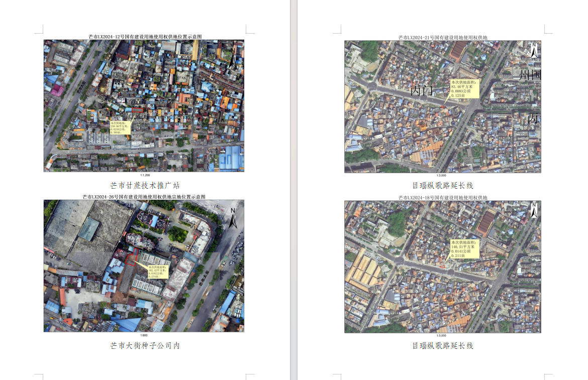Click caption 目瑙纵歌路延长线 below LX2024-21 map
This screenshot has height=380, width=588.
(x=442, y=185)
